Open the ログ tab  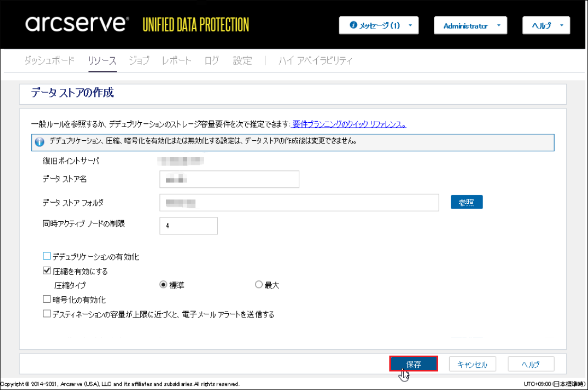[211, 60]
